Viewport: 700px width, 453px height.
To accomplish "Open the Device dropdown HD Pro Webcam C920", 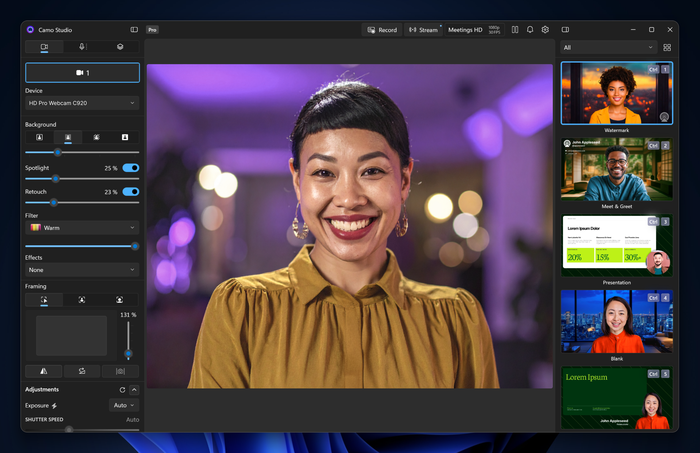I will pyautogui.click(x=82, y=103).
